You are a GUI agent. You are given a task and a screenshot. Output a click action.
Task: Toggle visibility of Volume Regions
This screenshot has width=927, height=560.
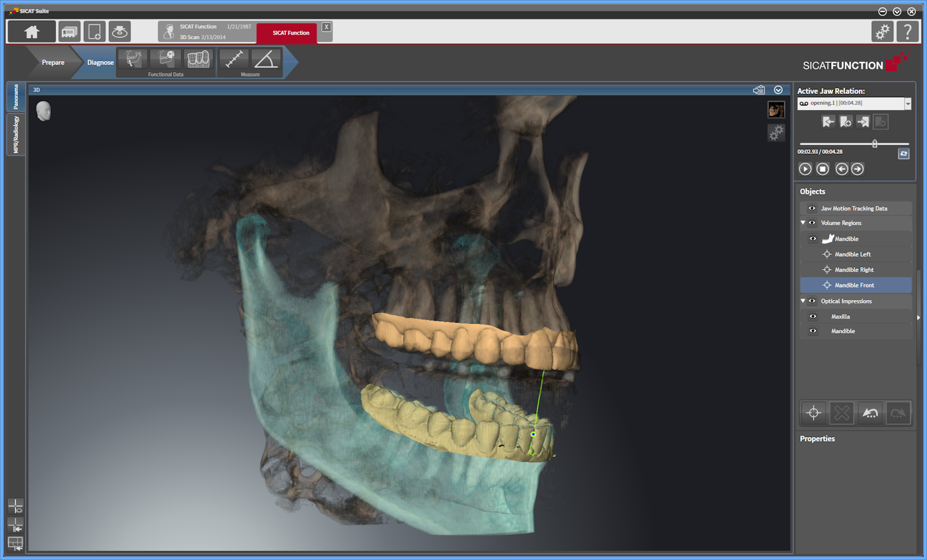[x=812, y=223]
